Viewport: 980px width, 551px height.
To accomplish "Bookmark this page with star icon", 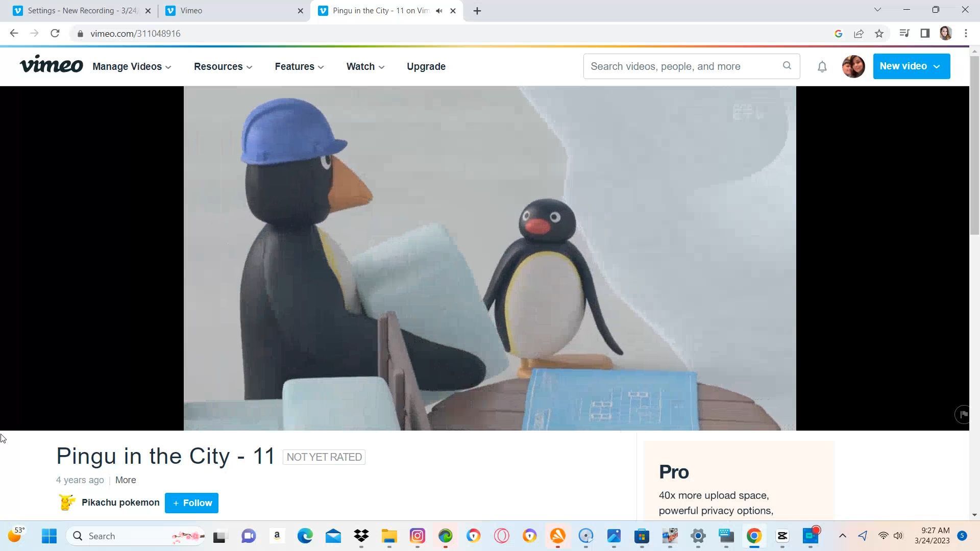I will click(879, 34).
